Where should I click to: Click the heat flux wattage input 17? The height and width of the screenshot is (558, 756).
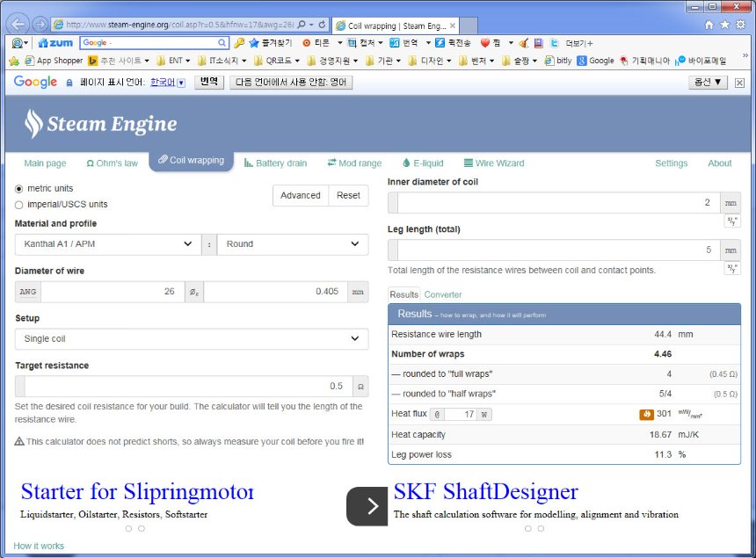[x=461, y=415]
